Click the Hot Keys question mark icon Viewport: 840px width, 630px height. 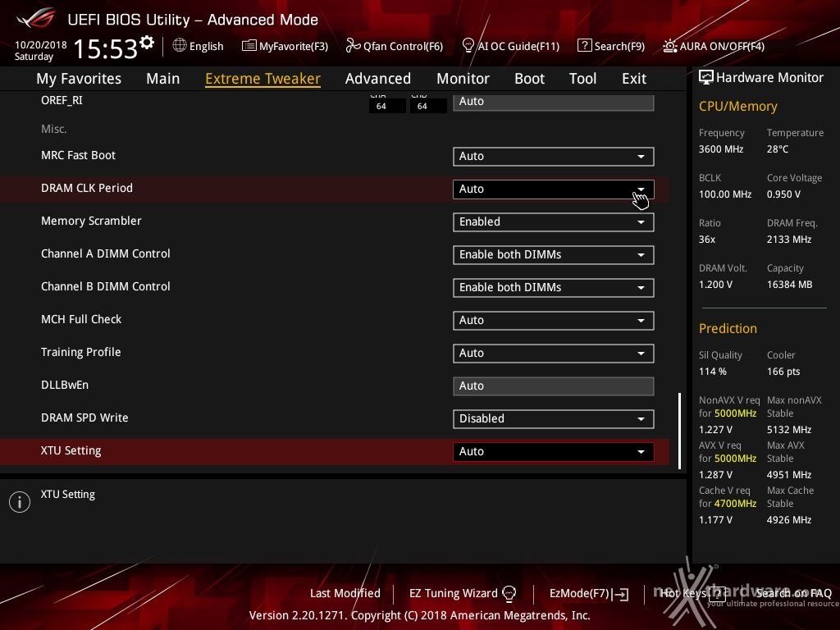point(717,593)
